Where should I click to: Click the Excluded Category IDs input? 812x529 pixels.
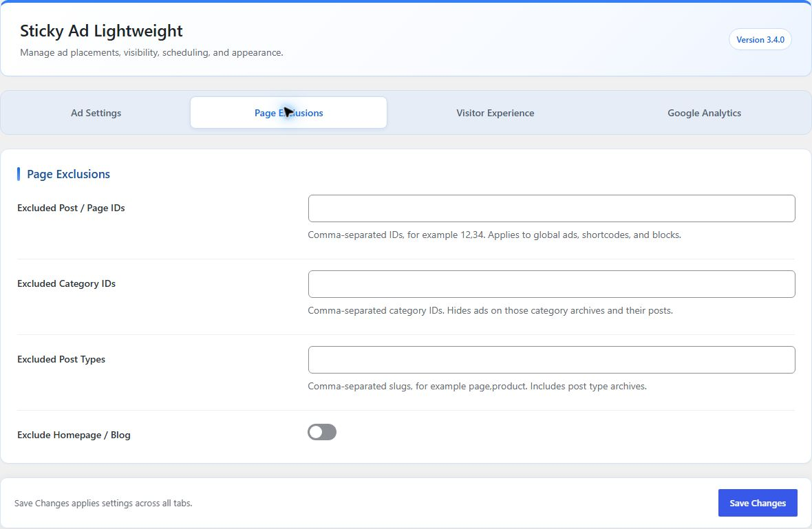coord(551,284)
